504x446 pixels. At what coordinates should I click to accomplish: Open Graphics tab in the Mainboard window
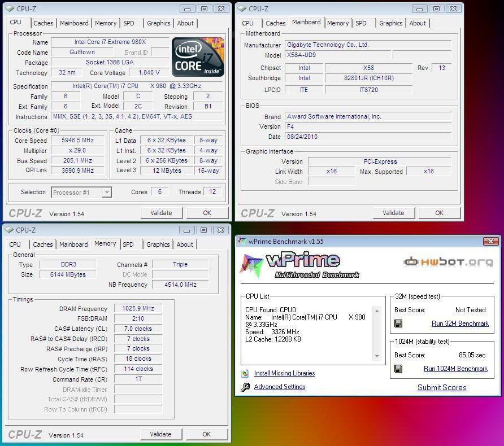point(390,23)
